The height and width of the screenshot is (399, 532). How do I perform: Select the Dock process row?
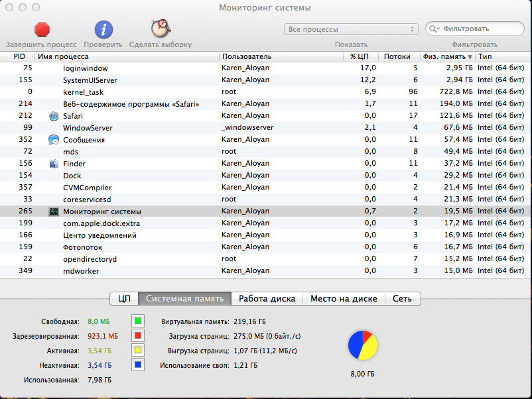tap(265, 176)
